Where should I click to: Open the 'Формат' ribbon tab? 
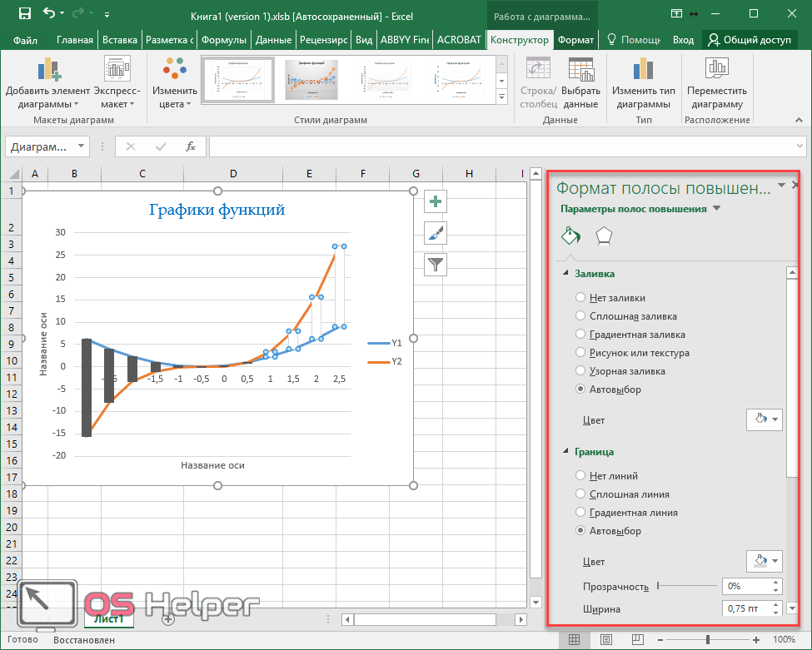tap(575, 40)
